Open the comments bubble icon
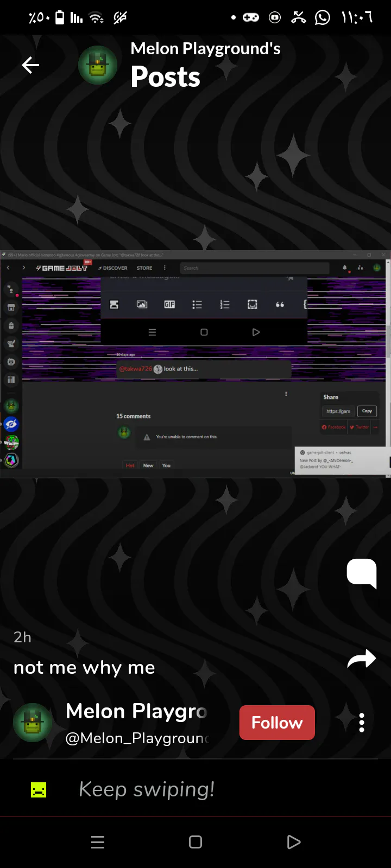Image resolution: width=391 pixels, height=868 pixels. 362,573
